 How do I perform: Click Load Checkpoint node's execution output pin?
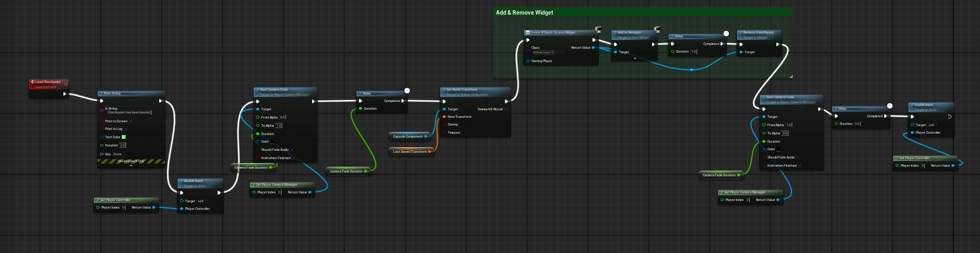pyautogui.click(x=65, y=94)
